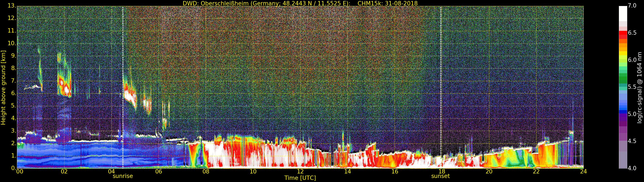644x182 pixels.
Task: Click the yellow band of the colorbar
Action: [623, 53]
